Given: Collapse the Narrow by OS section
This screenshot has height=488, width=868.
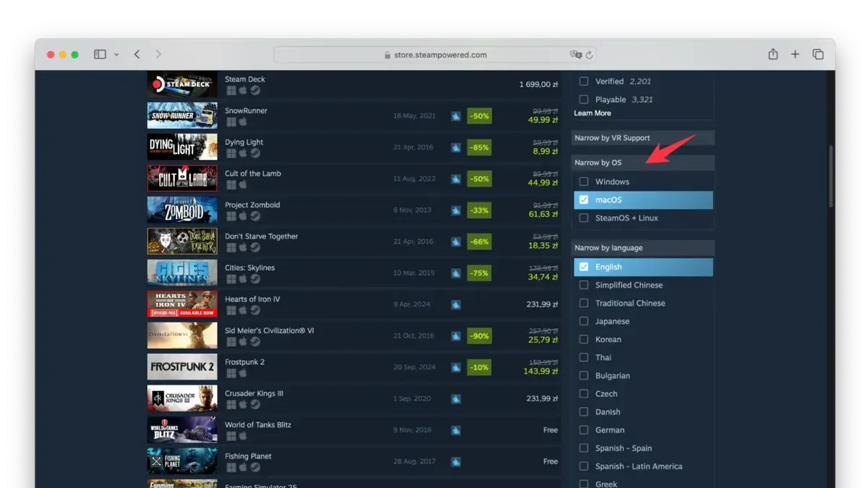Looking at the screenshot, I should click(643, 163).
